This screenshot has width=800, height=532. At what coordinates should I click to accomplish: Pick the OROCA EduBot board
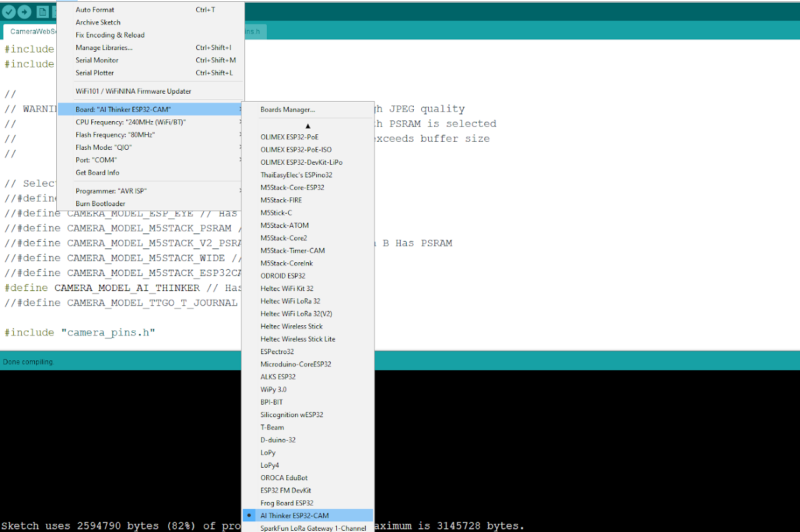tap(308, 478)
